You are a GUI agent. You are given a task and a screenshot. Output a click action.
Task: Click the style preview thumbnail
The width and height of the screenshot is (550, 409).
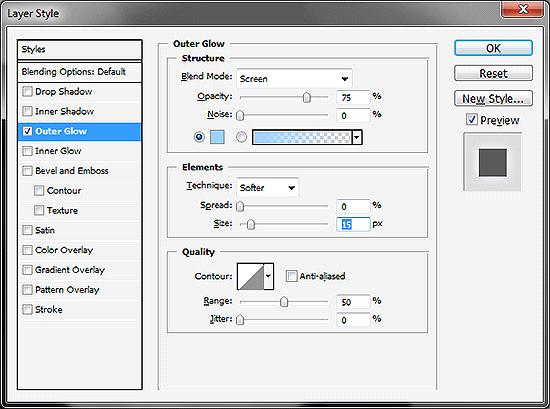coord(492,162)
